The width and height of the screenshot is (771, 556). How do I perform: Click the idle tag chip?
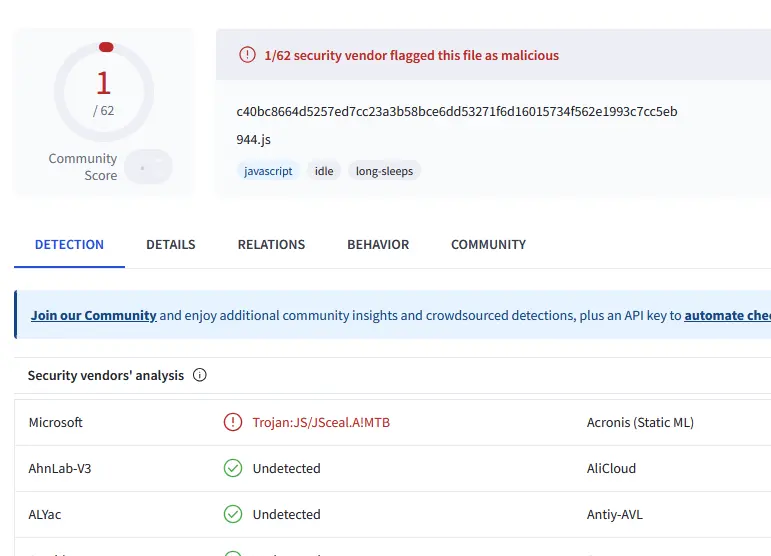point(324,171)
